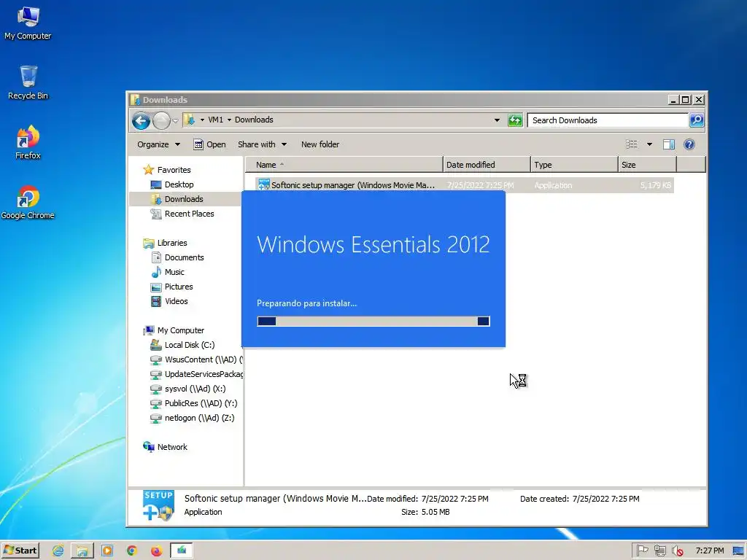Sort files by Type column
The height and width of the screenshot is (560, 747).
[x=574, y=165]
